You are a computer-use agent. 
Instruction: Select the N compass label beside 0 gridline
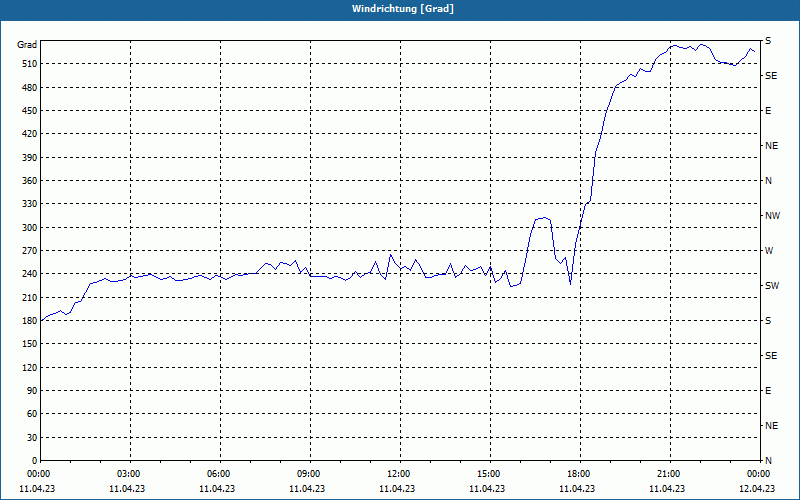tap(768, 461)
